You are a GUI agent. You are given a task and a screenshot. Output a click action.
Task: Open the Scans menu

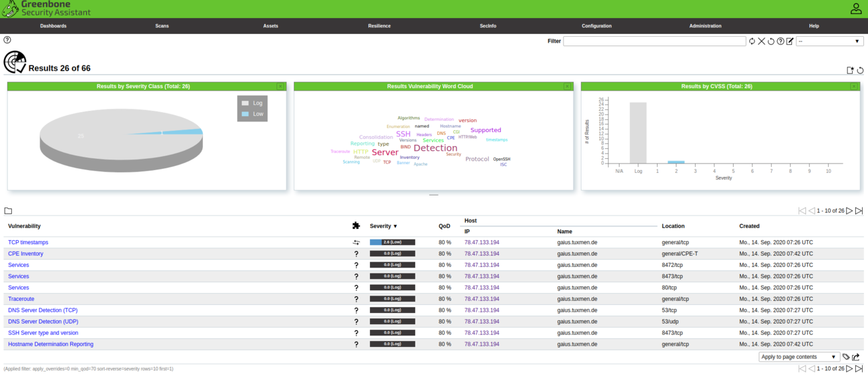point(162,26)
